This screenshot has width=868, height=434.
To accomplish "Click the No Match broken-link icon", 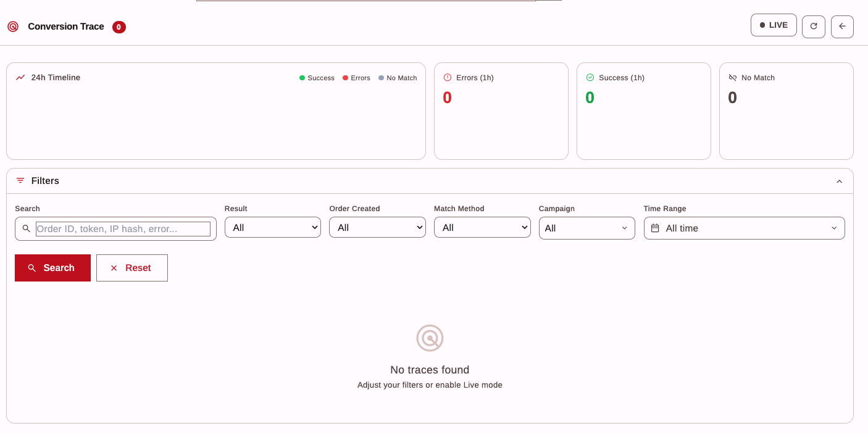I will (x=733, y=78).
